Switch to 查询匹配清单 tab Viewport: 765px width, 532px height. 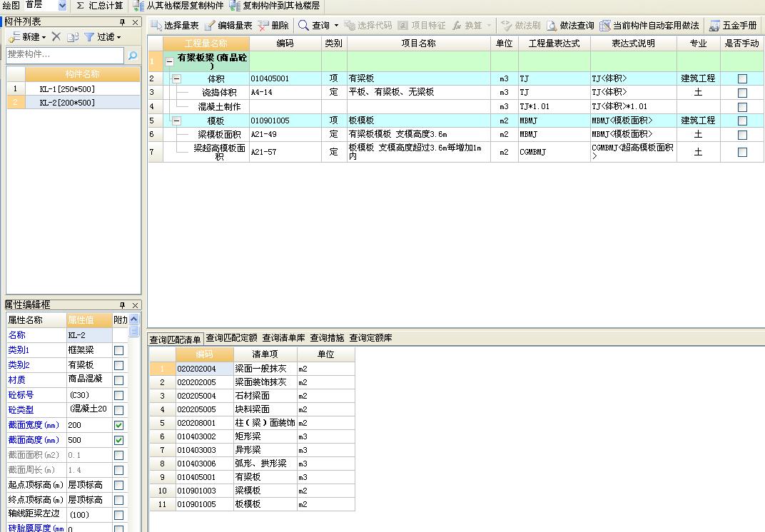click(x=175, y=339)
